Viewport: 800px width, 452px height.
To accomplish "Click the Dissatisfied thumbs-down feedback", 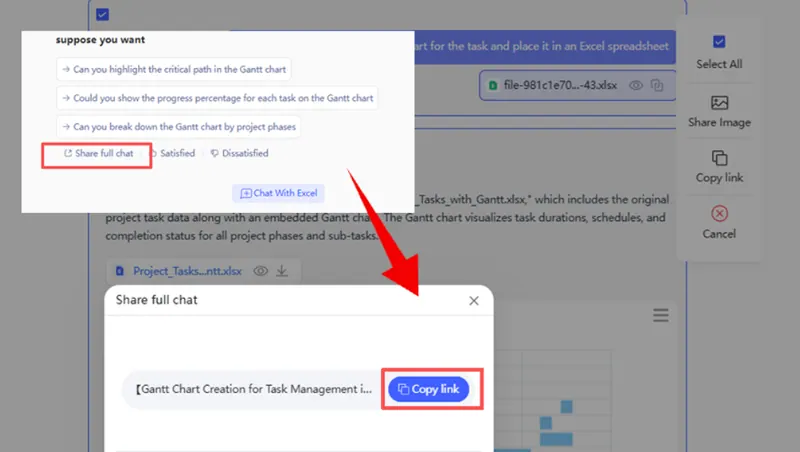I will (x=239, y=154).
